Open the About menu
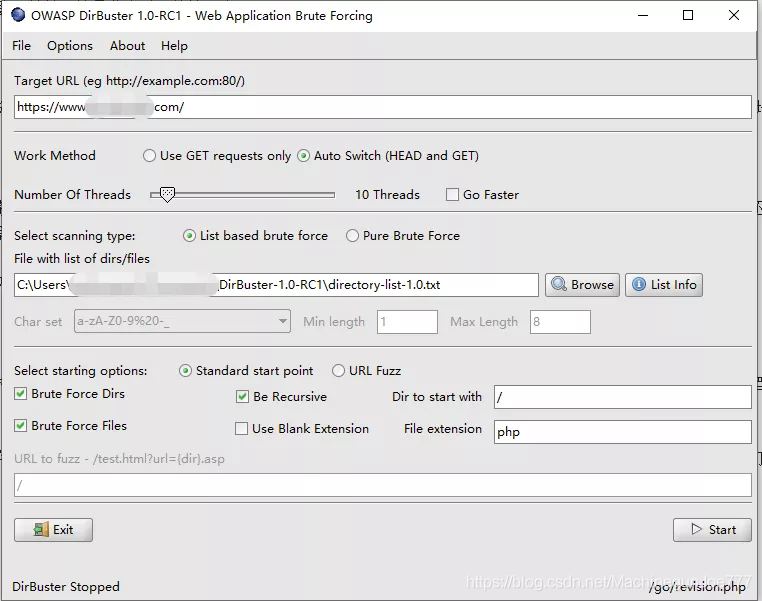This screenshot has height=601, width=762. click(x=127, y=46)
